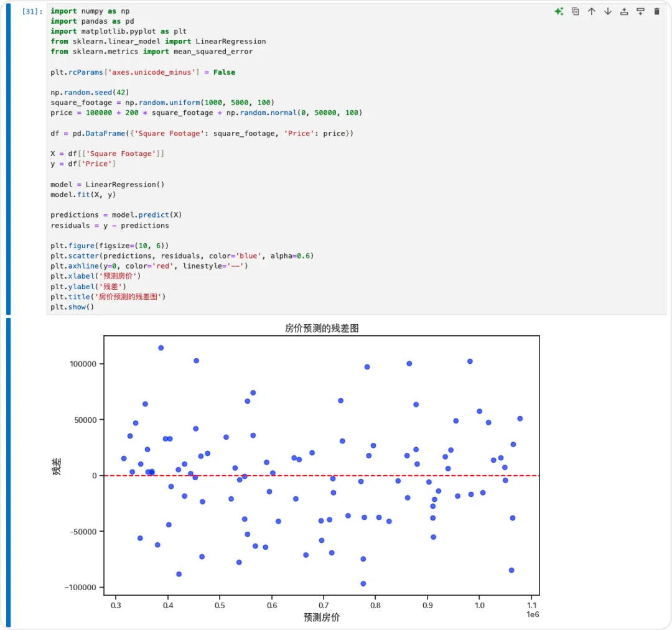Viewport: 672px width, 630px height.
Task: Click the 'predictions = model.predict(X)' line
Action: coord(116,215)
